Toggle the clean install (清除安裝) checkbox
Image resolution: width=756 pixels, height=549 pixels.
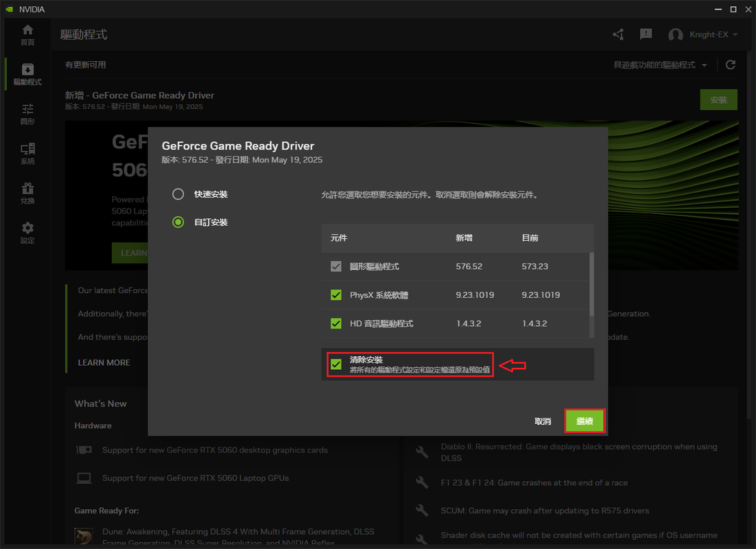point(336,364)
